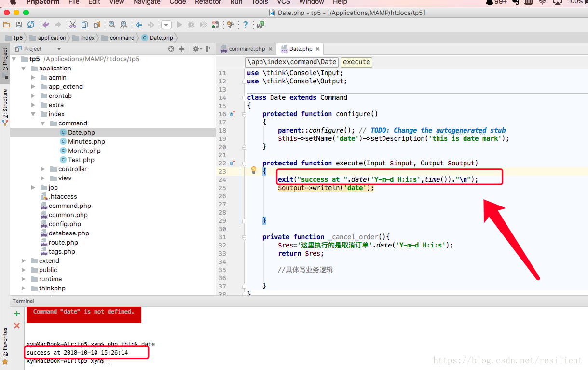Image resolution: width=588 pixels, height=370 pixels.
Task: Click the Paste clipboard icon
Action: tap(97, 25)
